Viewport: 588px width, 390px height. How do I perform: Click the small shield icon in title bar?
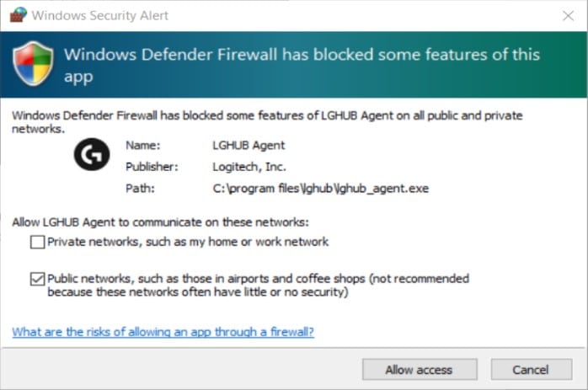(x=18, y=15)
